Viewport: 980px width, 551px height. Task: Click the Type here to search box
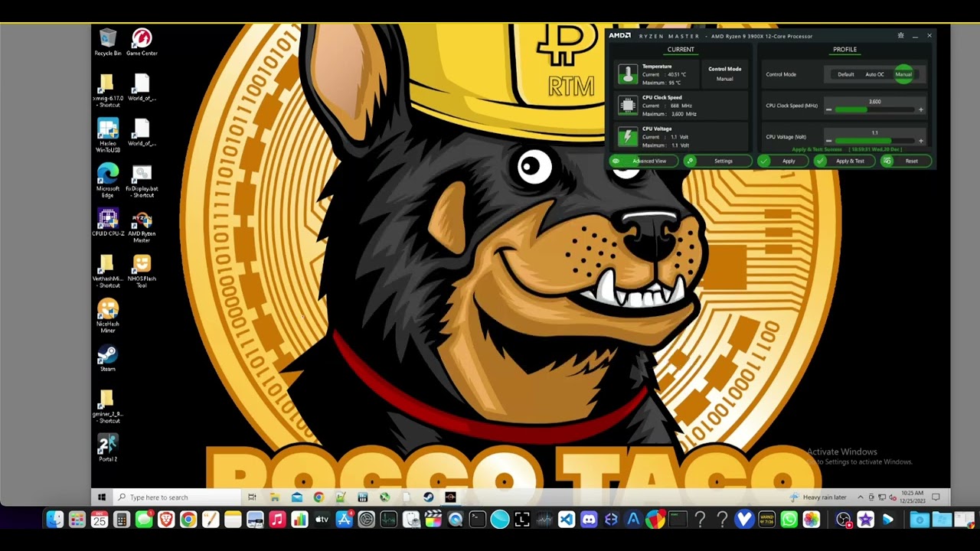coord(177,497)
